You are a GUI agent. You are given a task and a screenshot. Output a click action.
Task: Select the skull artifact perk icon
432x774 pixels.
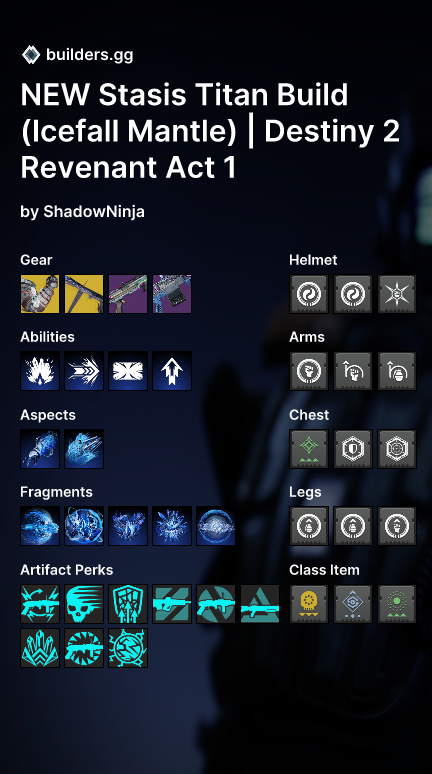pyautogui.click(x=84, y=604)
